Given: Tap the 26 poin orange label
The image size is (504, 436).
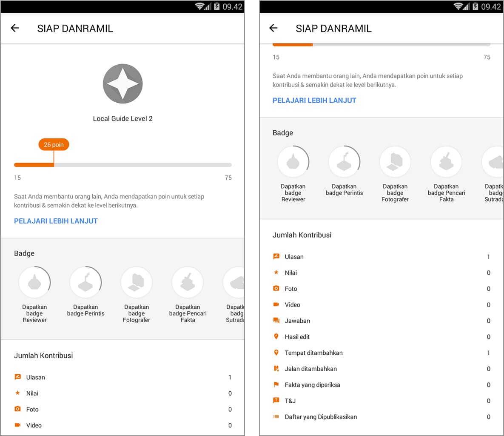Looking at the screenshot, I should click(x=54, y=144).
